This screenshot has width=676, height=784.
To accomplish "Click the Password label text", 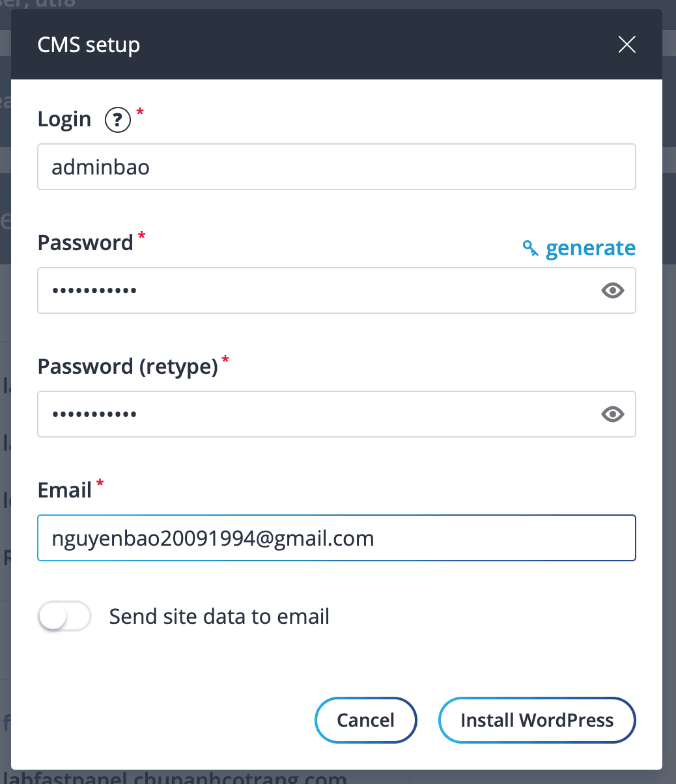I will [85, 243].
